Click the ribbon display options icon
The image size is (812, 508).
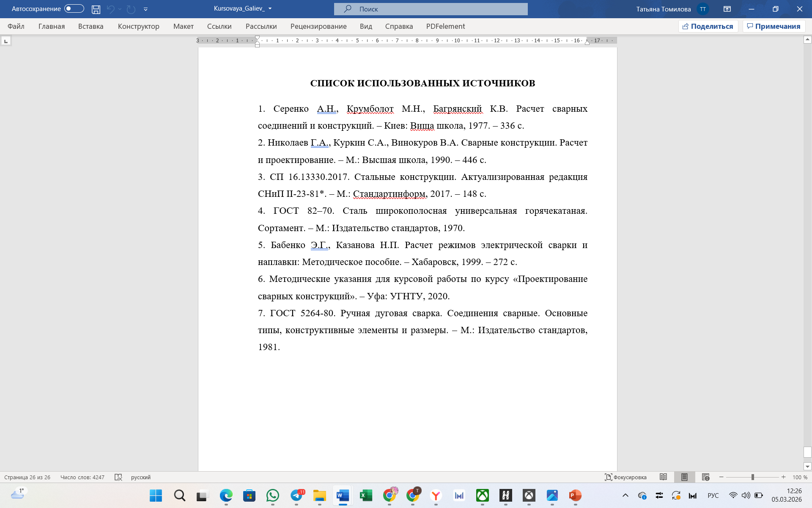pos(727,9)
